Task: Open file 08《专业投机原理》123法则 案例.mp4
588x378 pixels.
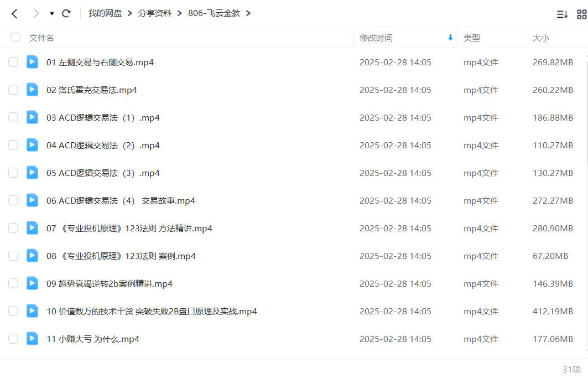Action: 121,256
